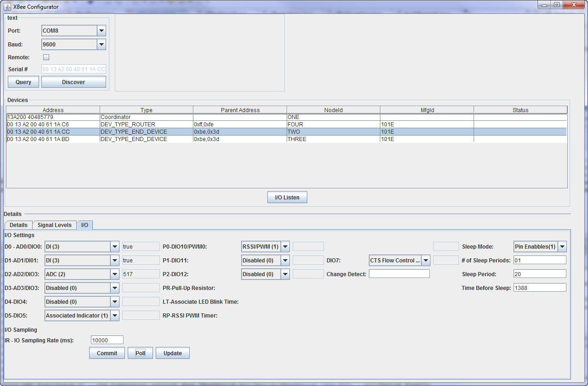
Task: Open the Port COM8 dropdown
Action: pos(102,31)
